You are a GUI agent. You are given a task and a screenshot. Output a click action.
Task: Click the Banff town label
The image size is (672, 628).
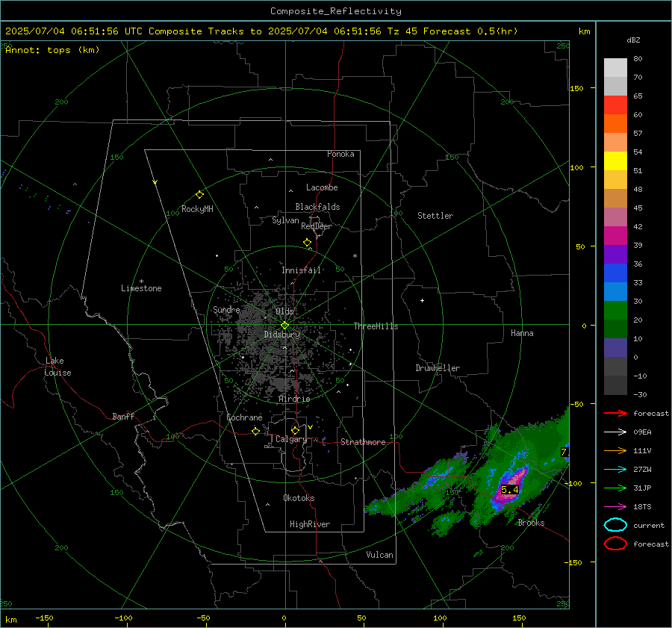click(123, 417)
